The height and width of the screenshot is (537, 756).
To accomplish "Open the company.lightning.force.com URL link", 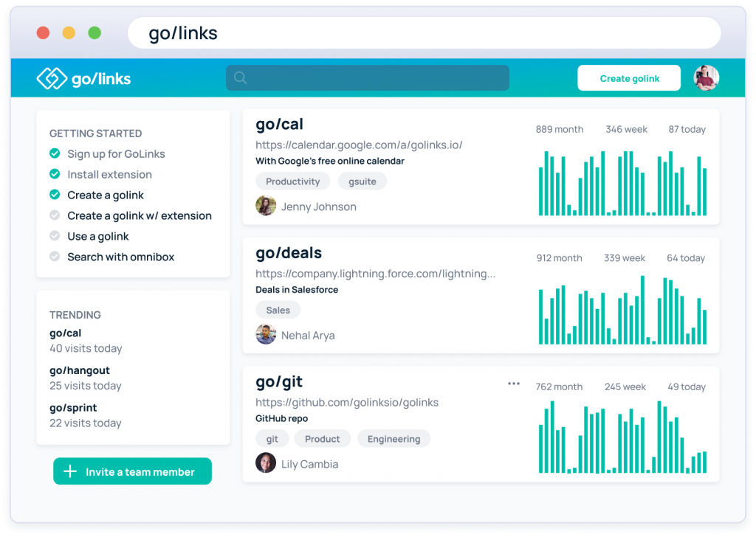I will (x=376, y=274).
